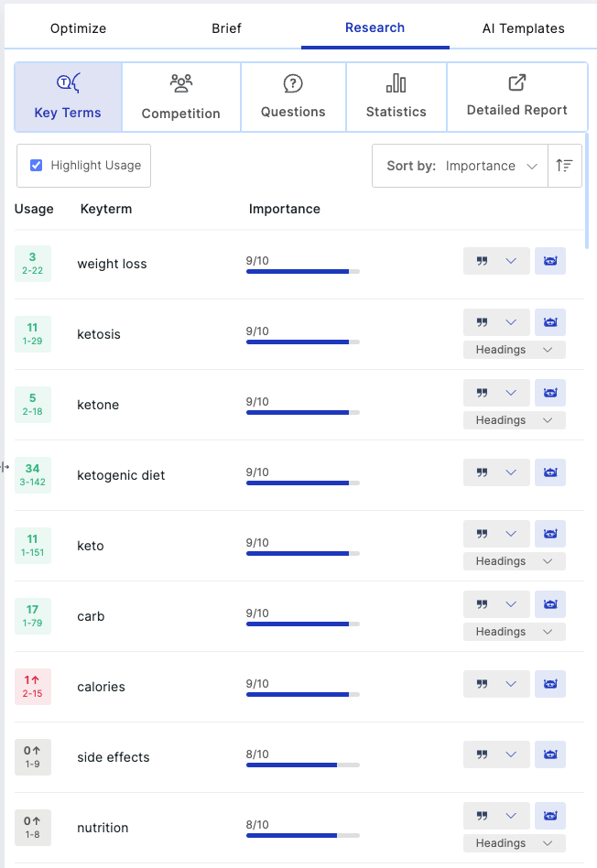Click the AI robot icon for ketosis
597x868 pixels.
coord(550,322)
